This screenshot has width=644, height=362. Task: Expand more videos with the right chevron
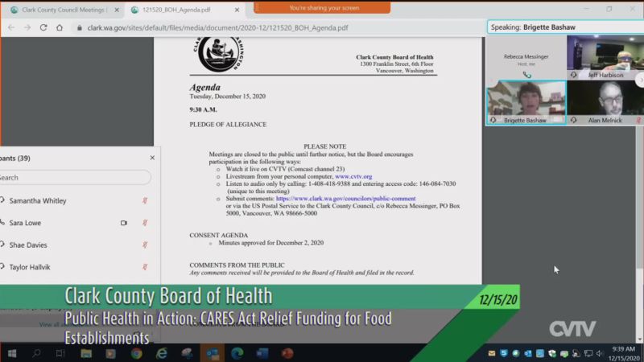point(640,80)
